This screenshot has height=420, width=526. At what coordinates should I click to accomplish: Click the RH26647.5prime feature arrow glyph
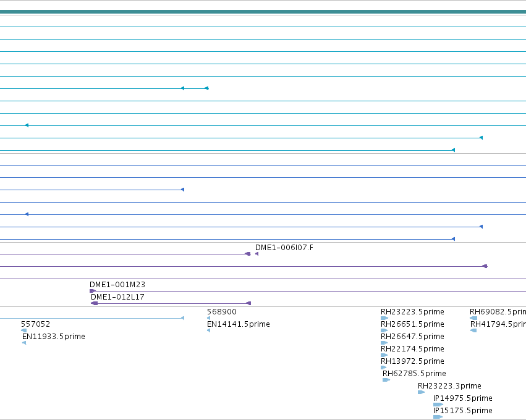tap(384, 343)
